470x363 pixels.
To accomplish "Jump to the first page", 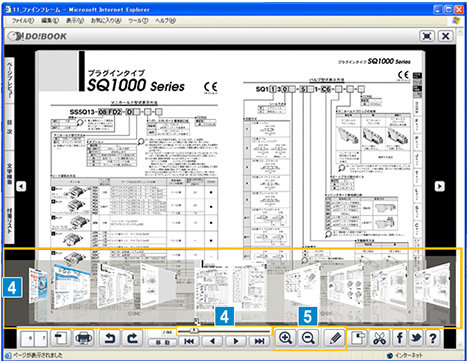I will pos(189,341).
